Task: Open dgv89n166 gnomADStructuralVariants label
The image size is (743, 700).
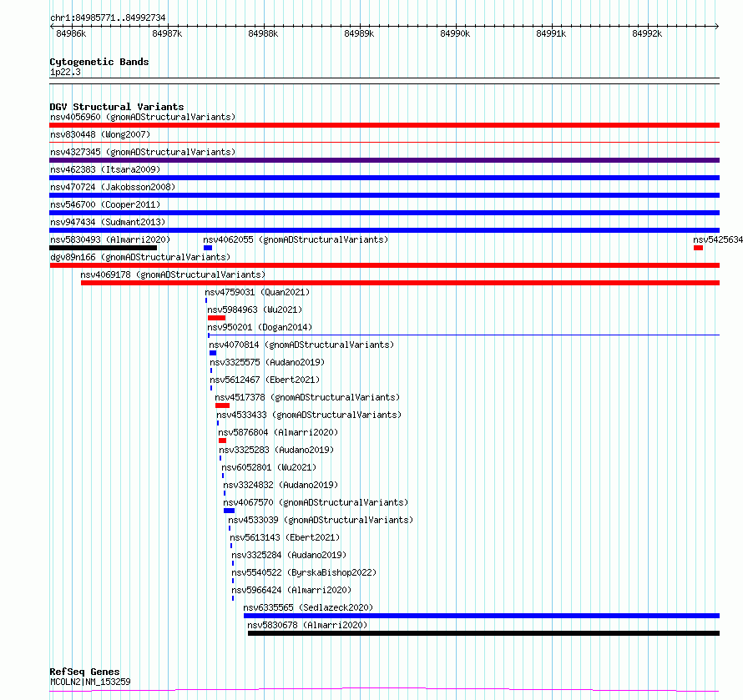Action: (x=140, y=257)
